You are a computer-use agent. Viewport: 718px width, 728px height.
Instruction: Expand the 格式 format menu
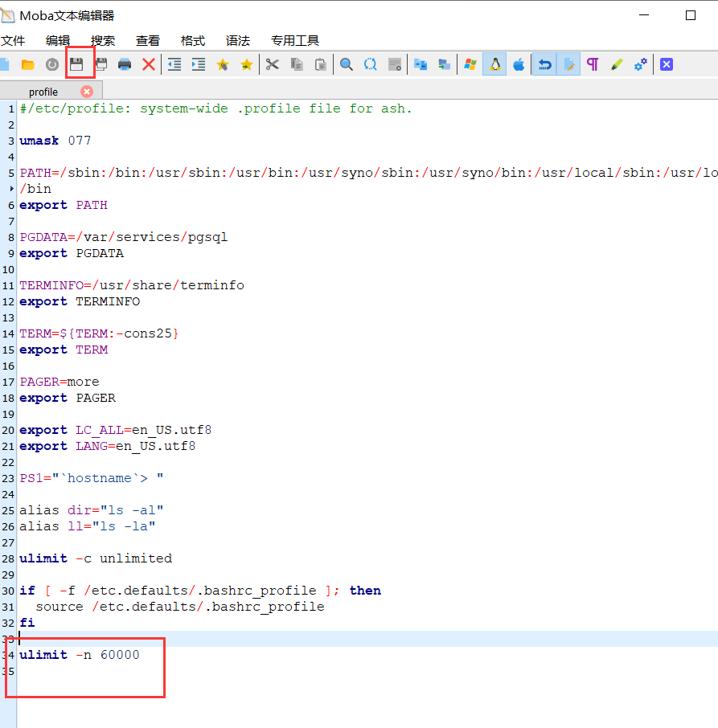coord(193,40)
